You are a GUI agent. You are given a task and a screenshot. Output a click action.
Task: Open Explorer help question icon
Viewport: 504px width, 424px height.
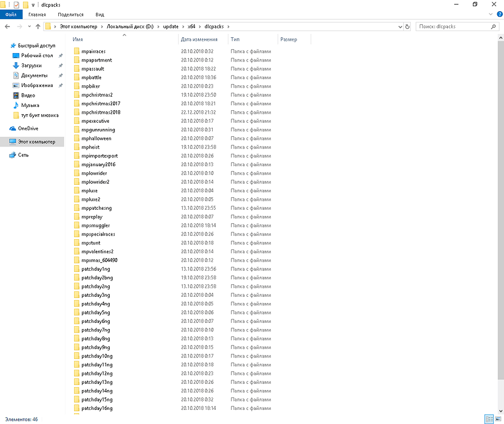tap(500, 14)
